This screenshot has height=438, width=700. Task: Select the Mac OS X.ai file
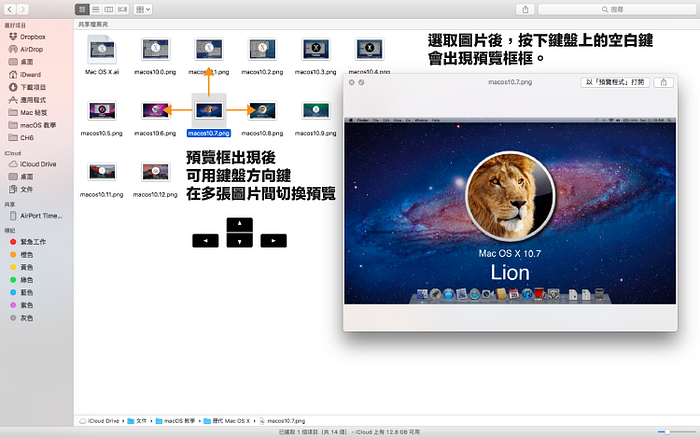click(102, 49)
